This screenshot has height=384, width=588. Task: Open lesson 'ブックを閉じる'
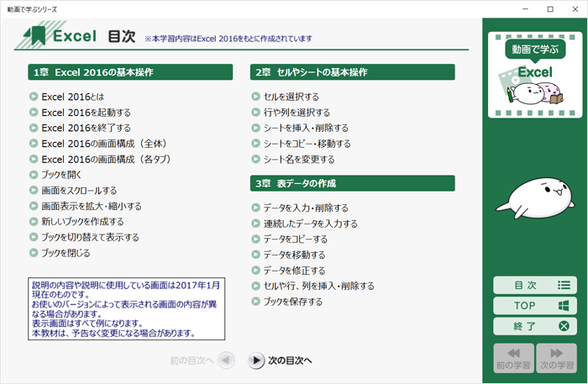[60, 253]
